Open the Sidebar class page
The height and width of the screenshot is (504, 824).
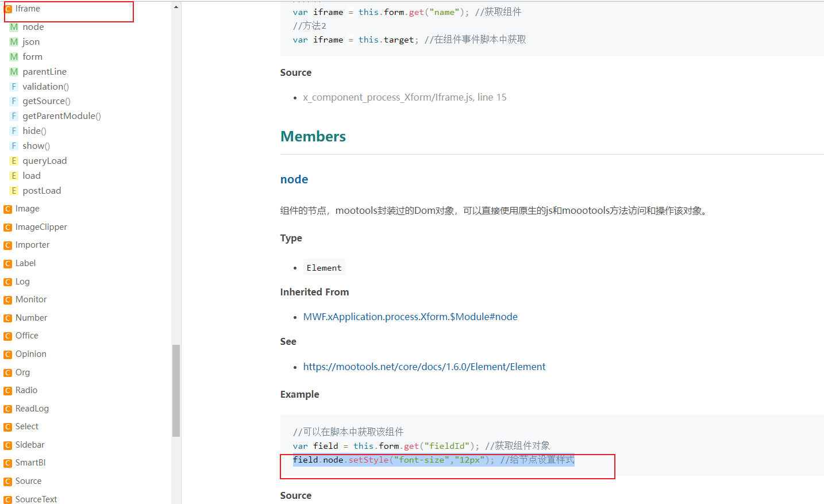[x=30, y=445]
